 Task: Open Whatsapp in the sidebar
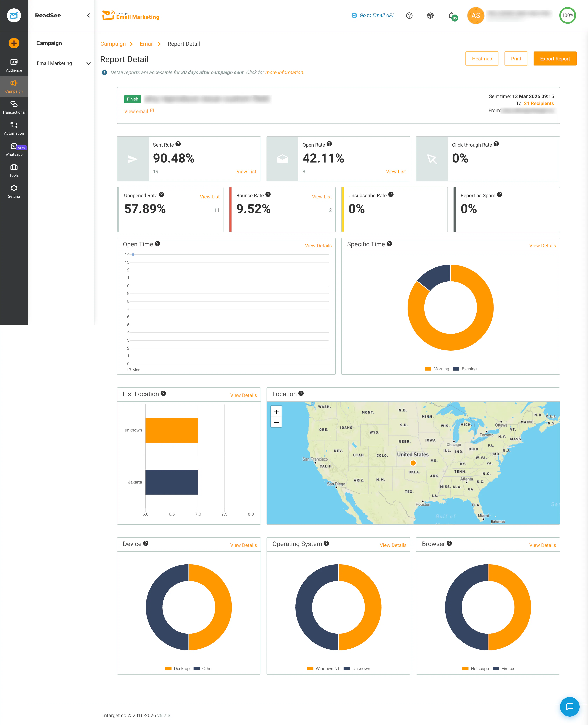coord(14,150)
